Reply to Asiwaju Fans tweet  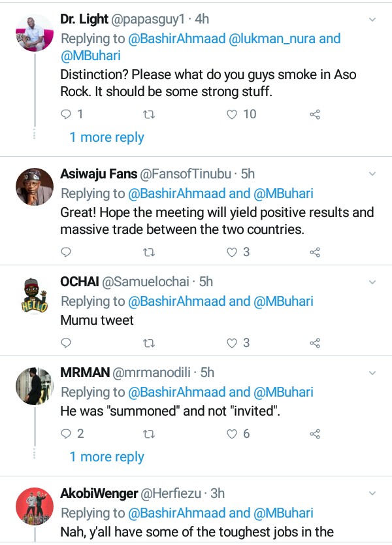tap(65, 252)
